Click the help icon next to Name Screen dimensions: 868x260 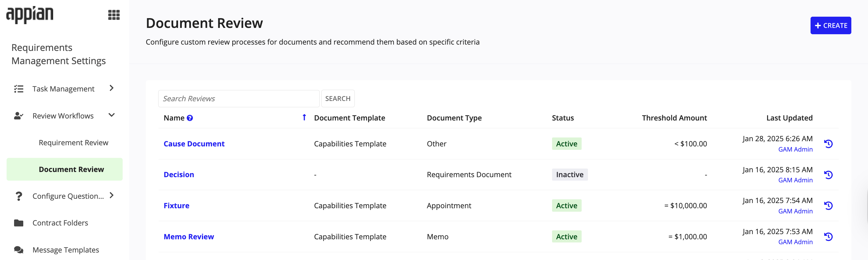point(190,118)
